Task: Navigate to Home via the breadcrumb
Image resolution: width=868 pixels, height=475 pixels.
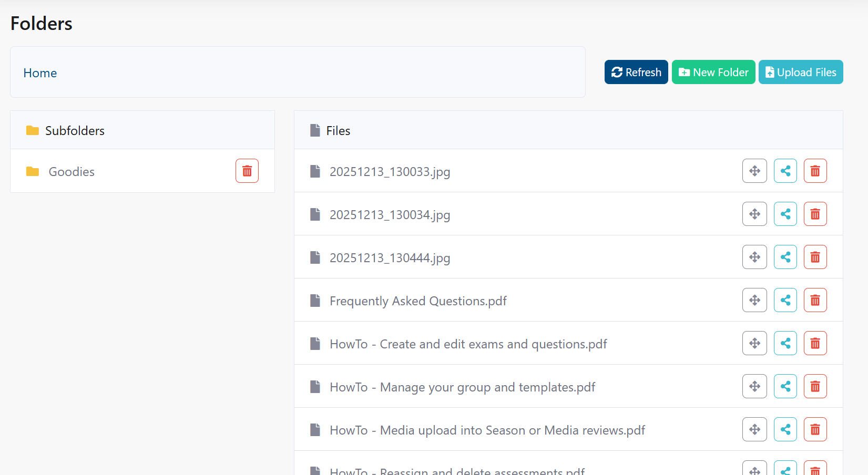Action: click(40, 73)
